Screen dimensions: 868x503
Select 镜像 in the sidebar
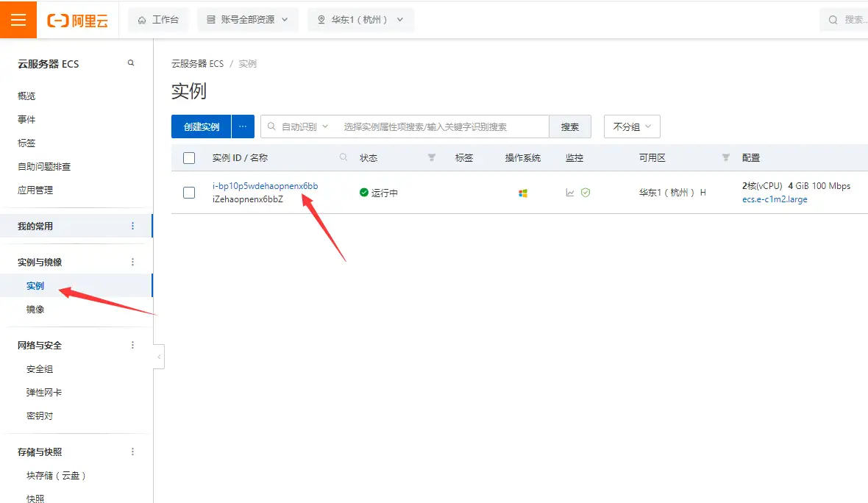(x=35, y=310)
